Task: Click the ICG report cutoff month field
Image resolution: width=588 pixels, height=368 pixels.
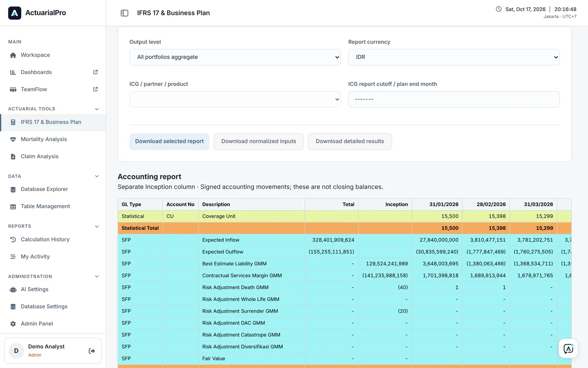Action: pyautogui.click(x=454, y=99)
